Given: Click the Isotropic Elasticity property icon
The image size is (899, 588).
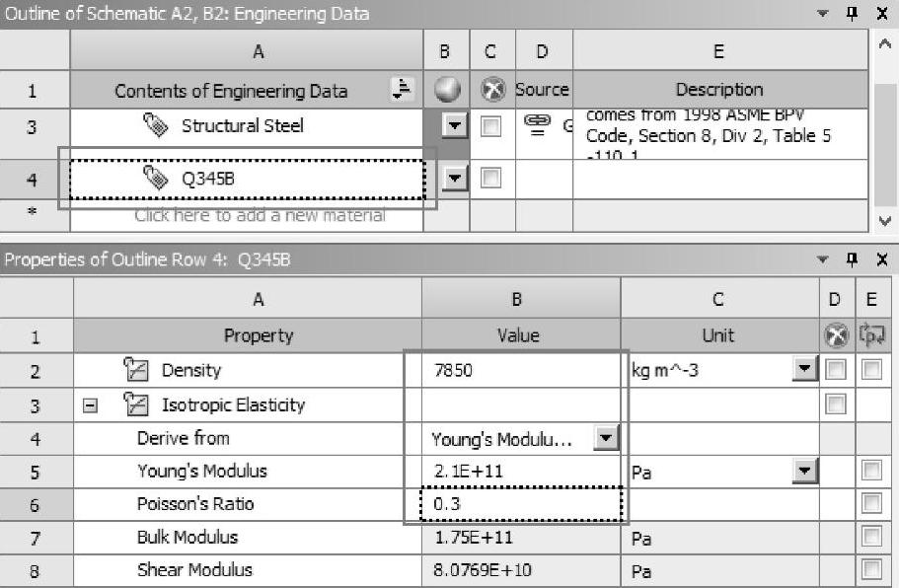Looking at the screenshot, I should pyautogui.click(x=136, y=404).
